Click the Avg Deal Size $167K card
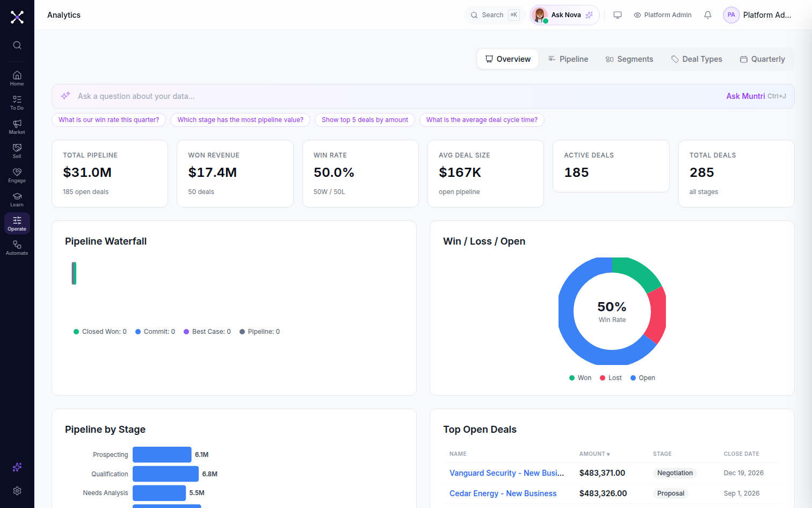This screenshot has width=812, height=508. 485,174
